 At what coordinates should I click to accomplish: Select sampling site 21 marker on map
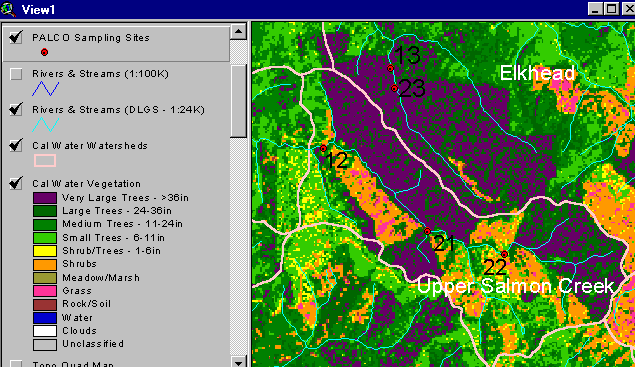tap(427, 231)
